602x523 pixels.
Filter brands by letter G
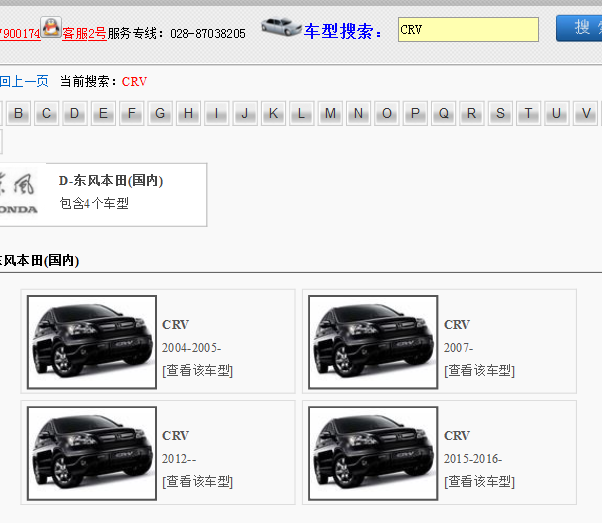coord(160,113)
